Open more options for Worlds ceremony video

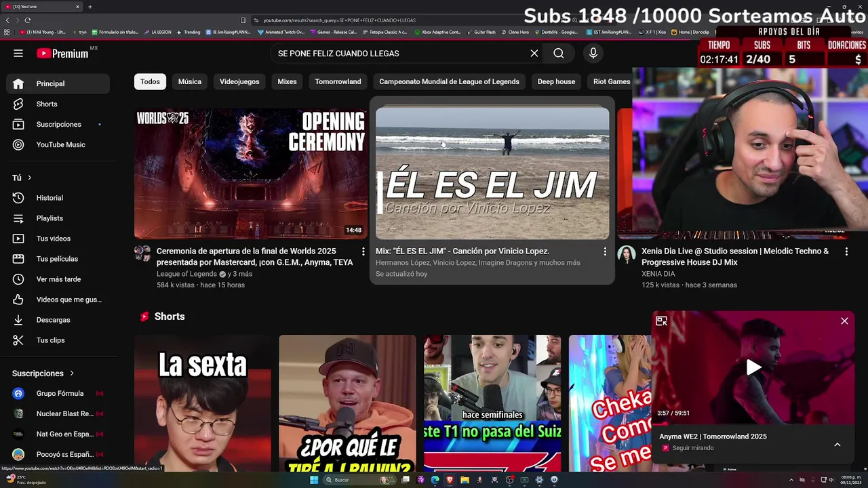[x=363, y=251]
